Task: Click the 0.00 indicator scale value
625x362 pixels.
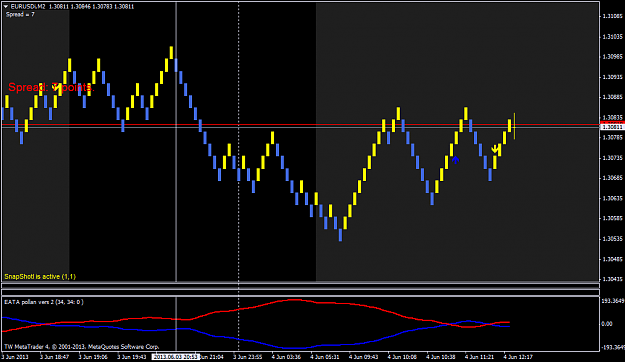Action: point(607,324)
